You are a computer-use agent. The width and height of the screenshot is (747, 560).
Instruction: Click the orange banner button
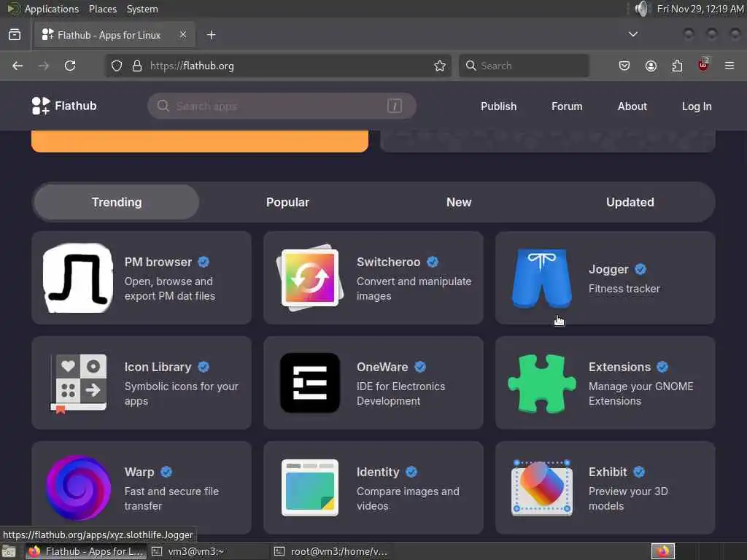[200, 141]
